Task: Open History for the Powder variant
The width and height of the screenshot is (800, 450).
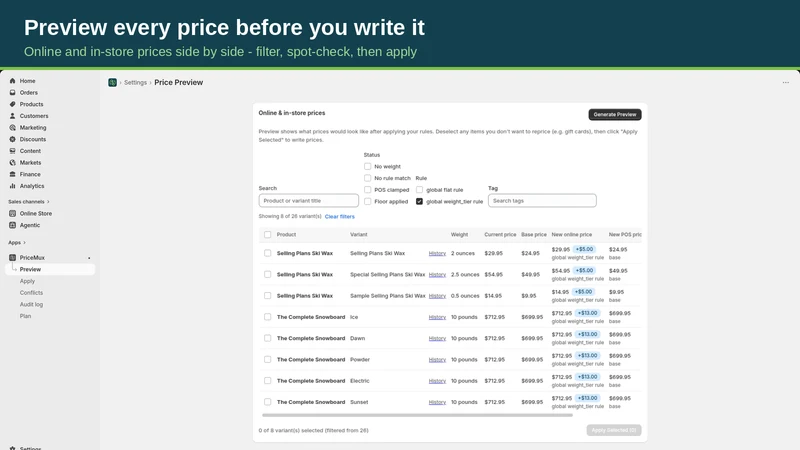Action: (x=437, y=360)
